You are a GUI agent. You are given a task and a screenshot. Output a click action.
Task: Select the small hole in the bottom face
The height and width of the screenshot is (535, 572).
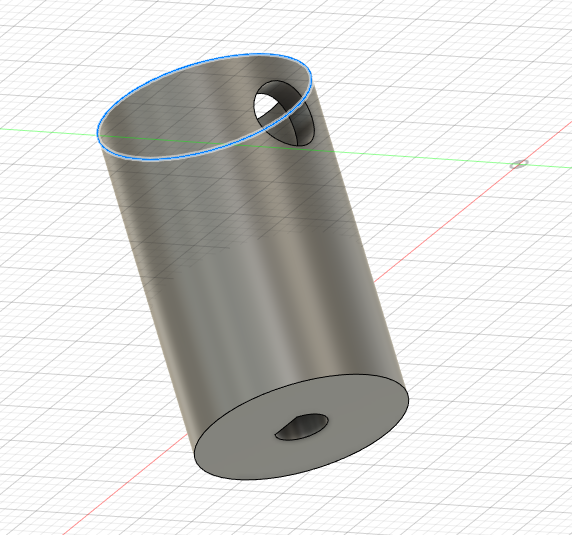(x=302, y=427)
